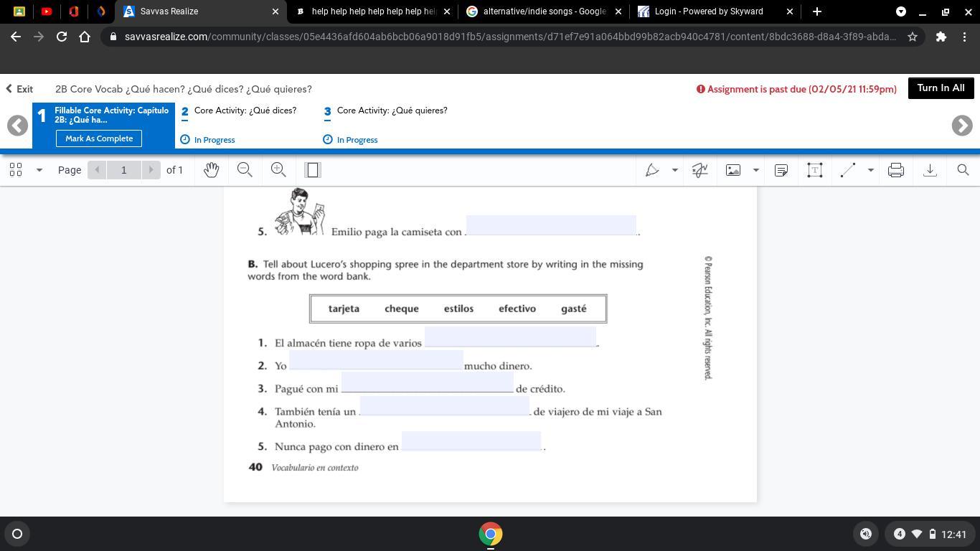Click the zoom in magnifier
The height and width of the screenshot is (551, 980).
click(278, 170)
